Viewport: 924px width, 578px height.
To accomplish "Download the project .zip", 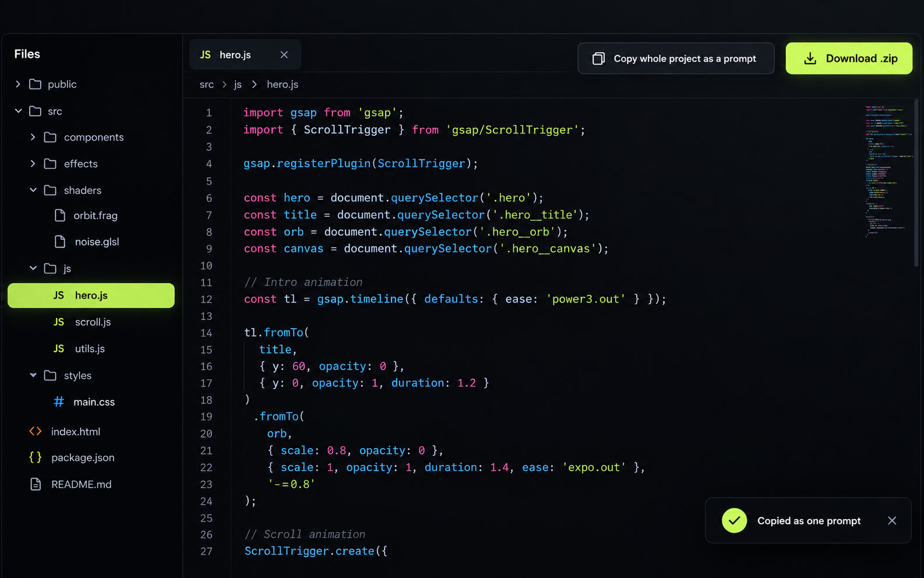I will (849, 58).
